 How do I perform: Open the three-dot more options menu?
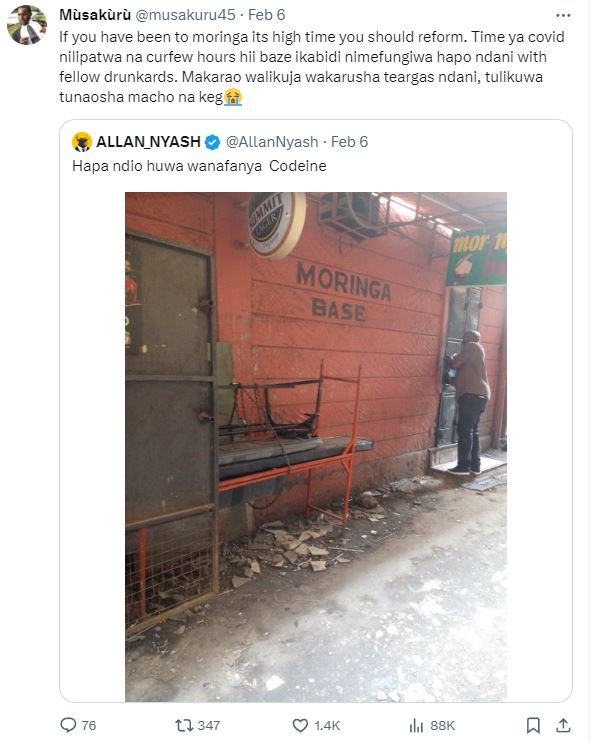tap(563, 16)
